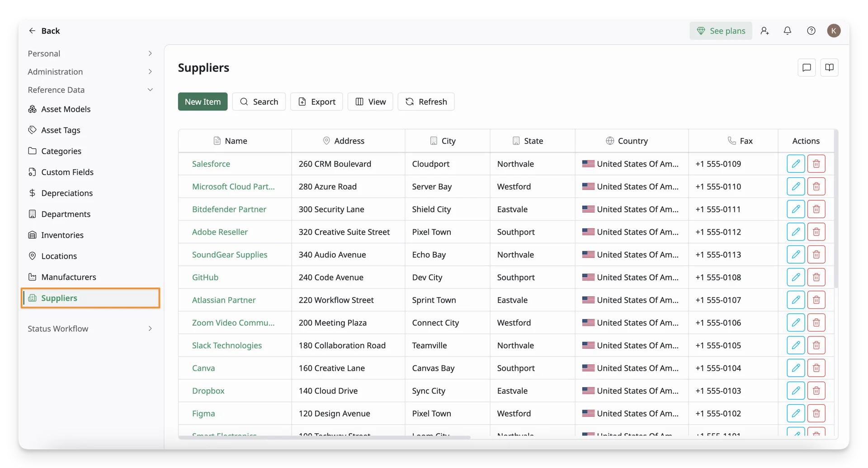Viewport: 868px width, 468px height.
Task: Edit the Microsoft Cloud Partner row
Action: point(796,186)
